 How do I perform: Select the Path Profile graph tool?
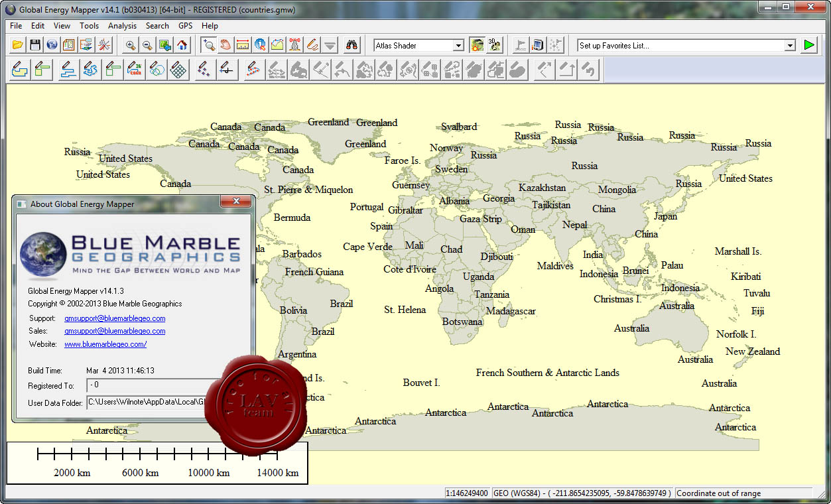(277, 45)
